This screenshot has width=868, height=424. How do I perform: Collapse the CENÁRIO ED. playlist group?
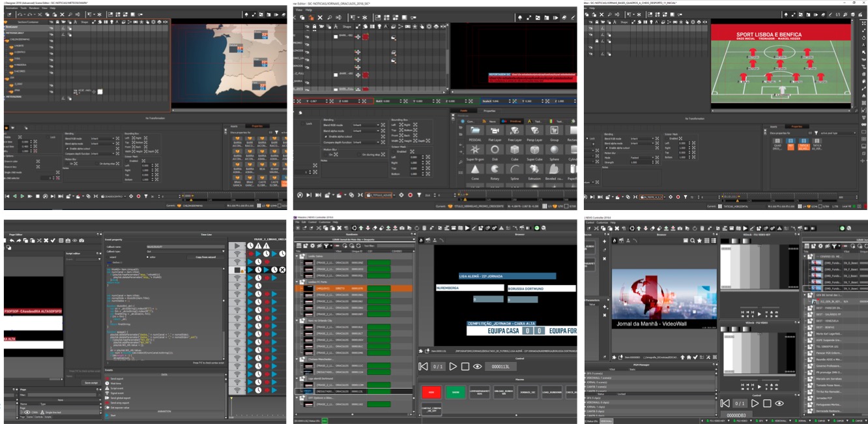coord(805,256)
